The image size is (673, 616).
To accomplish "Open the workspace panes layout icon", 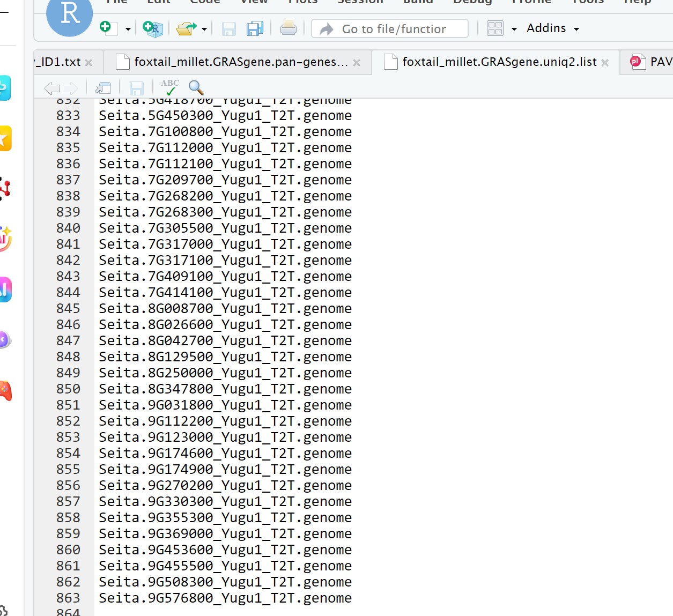I will 495,28.
